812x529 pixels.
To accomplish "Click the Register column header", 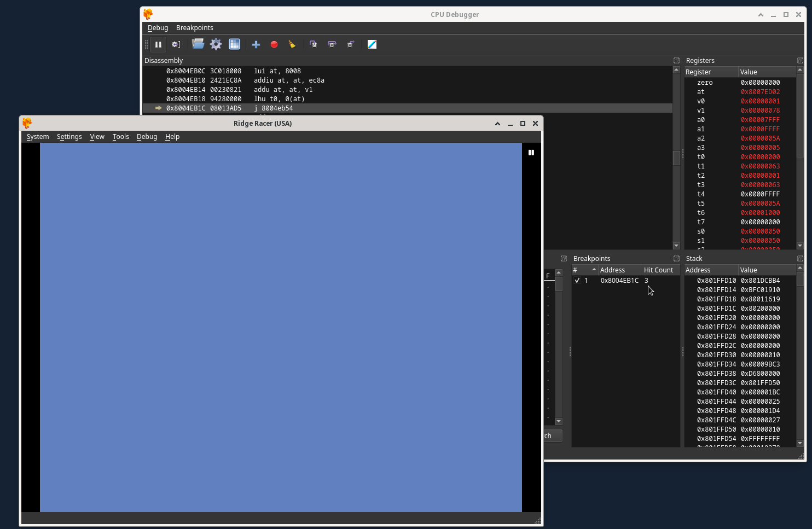I will (711, 72).
